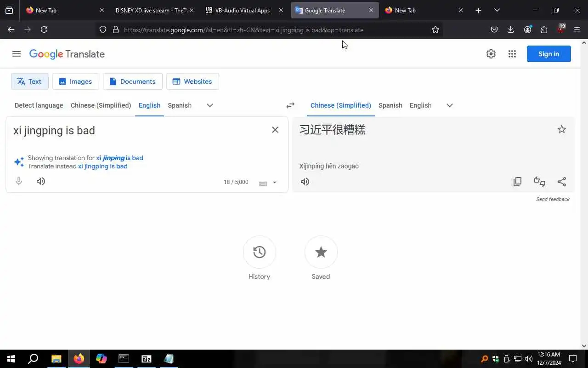Open Firefox extensions puzzle icon
This screenshot has width=588, height=368.
(544, 29)
